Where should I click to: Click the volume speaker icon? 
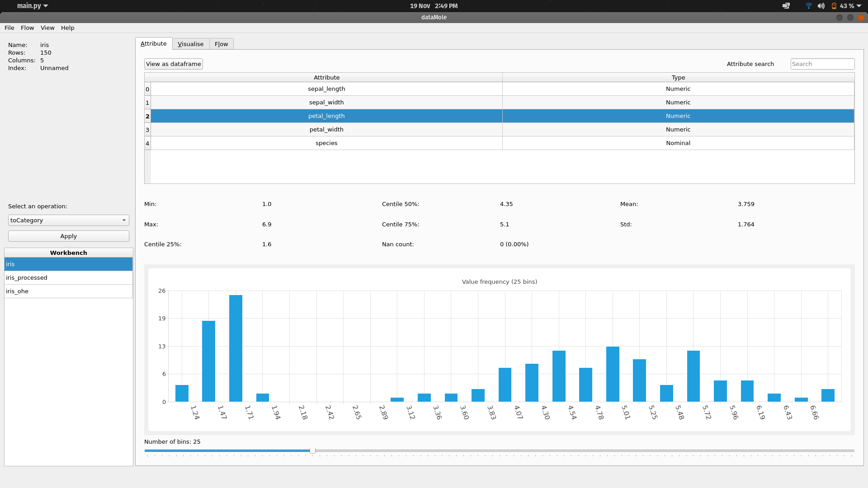821,6
